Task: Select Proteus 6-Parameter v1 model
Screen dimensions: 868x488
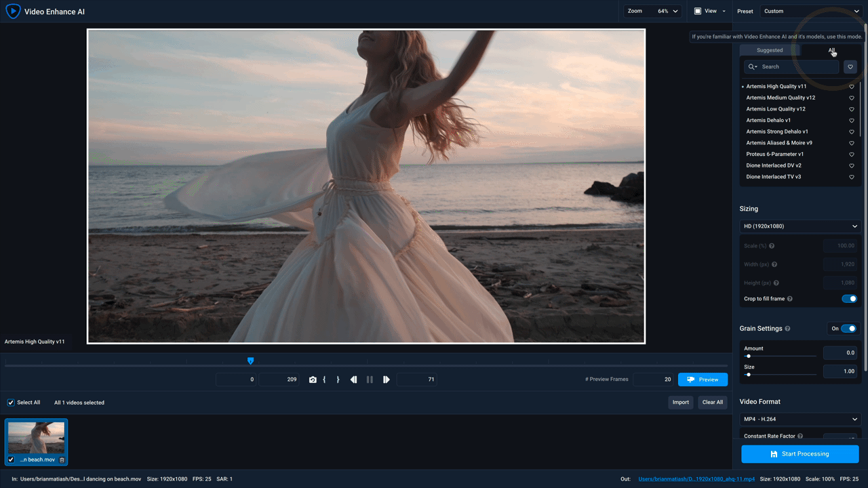Action: pyautogui.click(x=774, y=155)
